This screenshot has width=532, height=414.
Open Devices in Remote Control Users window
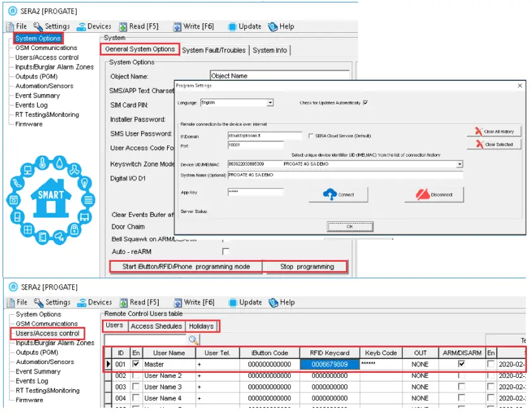[94, 302]
